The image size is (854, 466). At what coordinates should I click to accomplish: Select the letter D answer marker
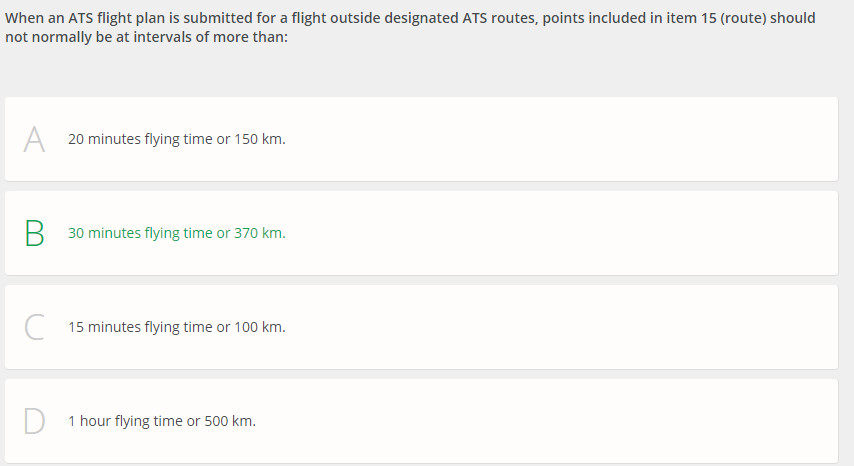pyautogui.click(x=34, y=421)
